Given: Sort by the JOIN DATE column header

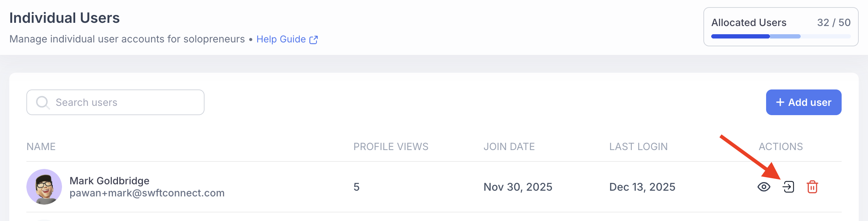Looking at the screenshot, I should (509, 147).
